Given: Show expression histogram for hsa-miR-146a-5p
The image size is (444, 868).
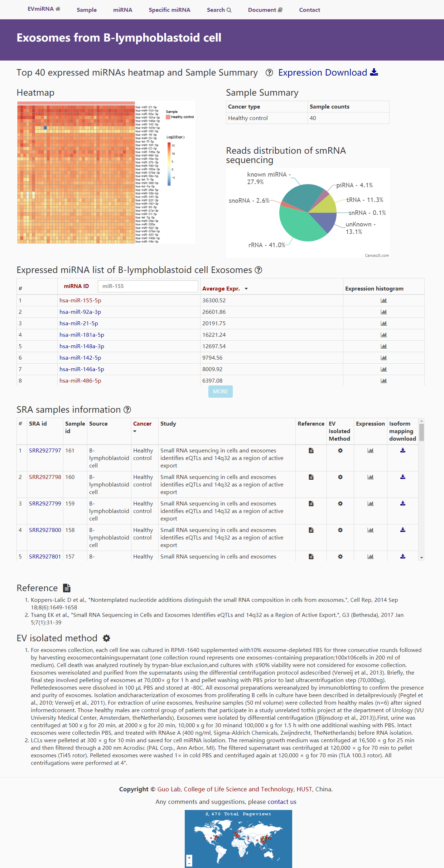Looking at the screenshot, I should click(x=384, y=369).
